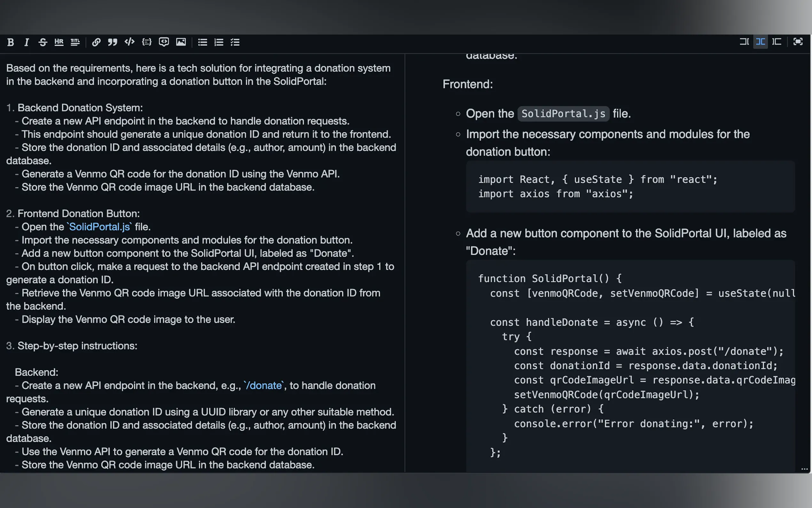Insert a title heading
Viewport: 812px width, 508px height.
(75, 42)
